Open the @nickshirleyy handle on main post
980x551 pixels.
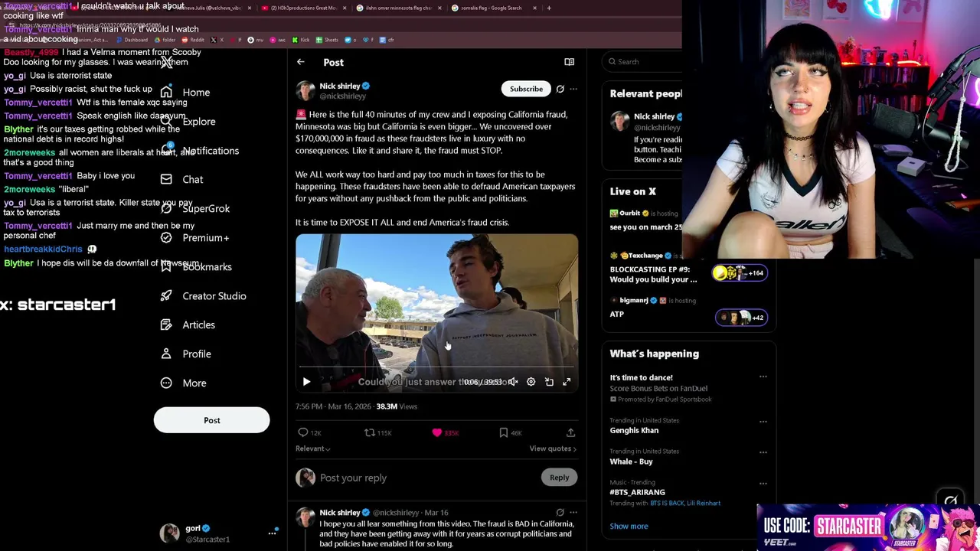(x=343, y=96)
